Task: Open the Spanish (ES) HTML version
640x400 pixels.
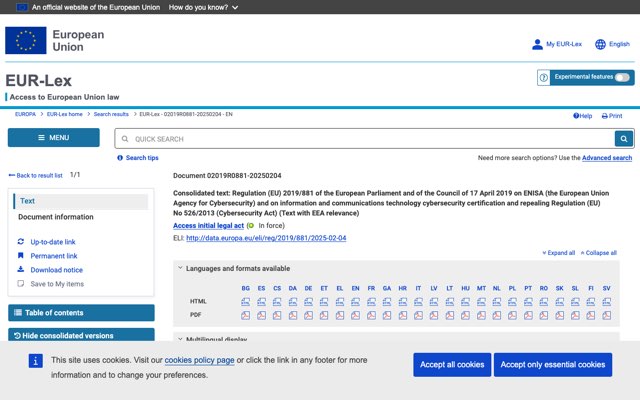Action: 261,302
